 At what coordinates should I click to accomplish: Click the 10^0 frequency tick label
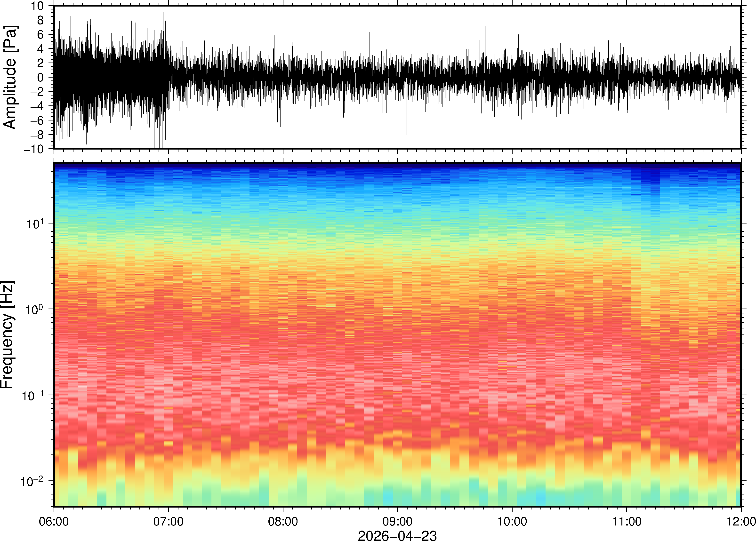pyautogui.click(x=35, y=309)
